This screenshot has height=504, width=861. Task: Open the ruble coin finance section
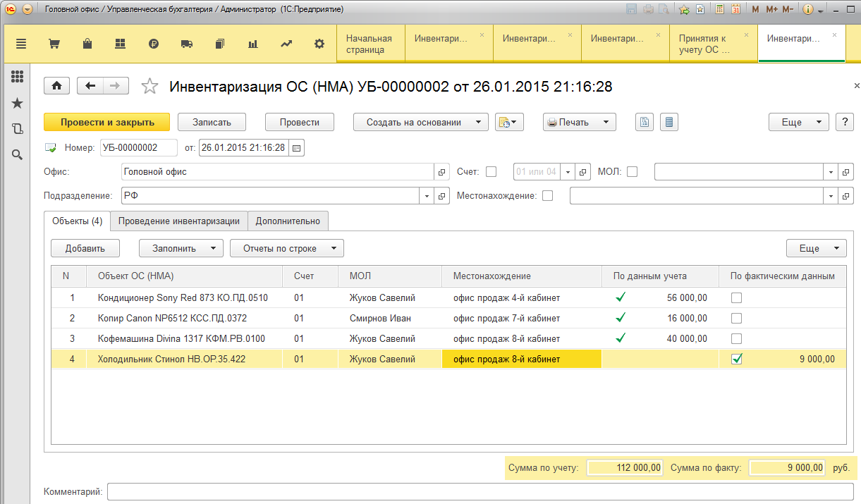(x=154, y=44)
